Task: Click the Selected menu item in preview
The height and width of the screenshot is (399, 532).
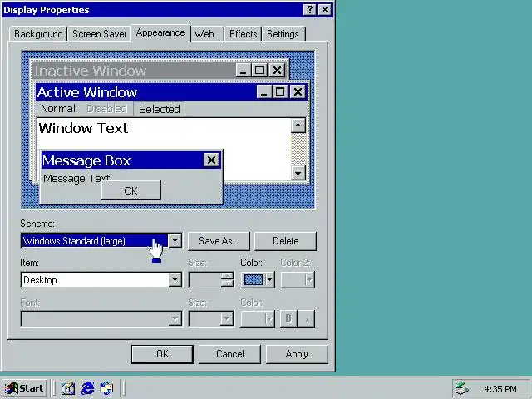Action: click(160, 109)
